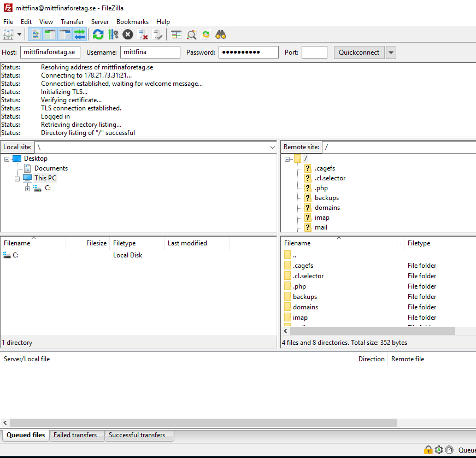The height and width of the screenshot is (458, 476).
Task: Select Documents in local tree
Action: (x=51, y=168)
